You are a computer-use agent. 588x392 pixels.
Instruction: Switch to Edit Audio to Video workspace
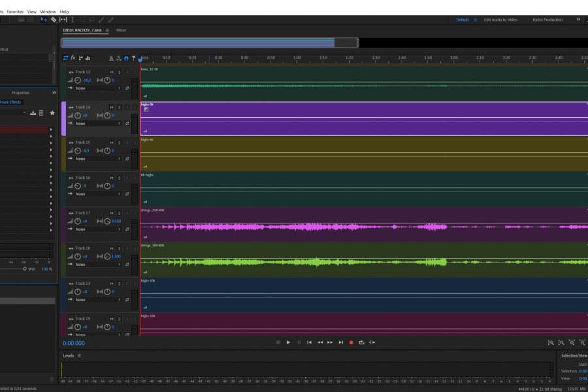(500, 20)
